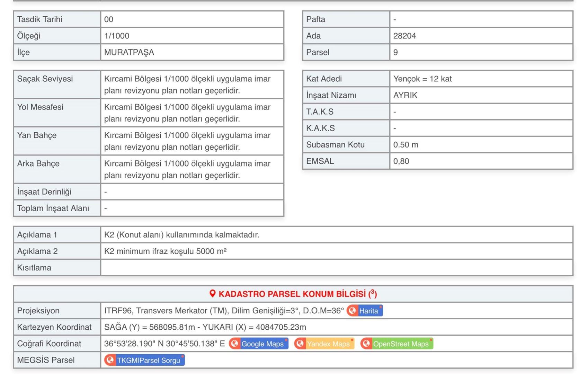Image resolution: width=588 pixels, height=374 pixels.
Task: Click the Açıklama 2 minimum ifraz text
Action: coord(165,251)
